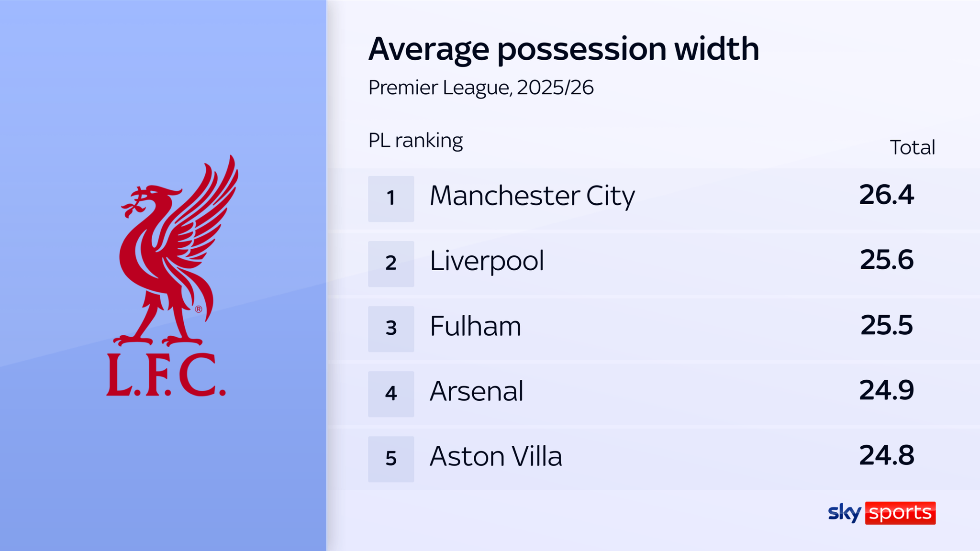The image size is (980, 551).
Task: Click Liverpool's 25.6 total value
Action: pos(886,260)
